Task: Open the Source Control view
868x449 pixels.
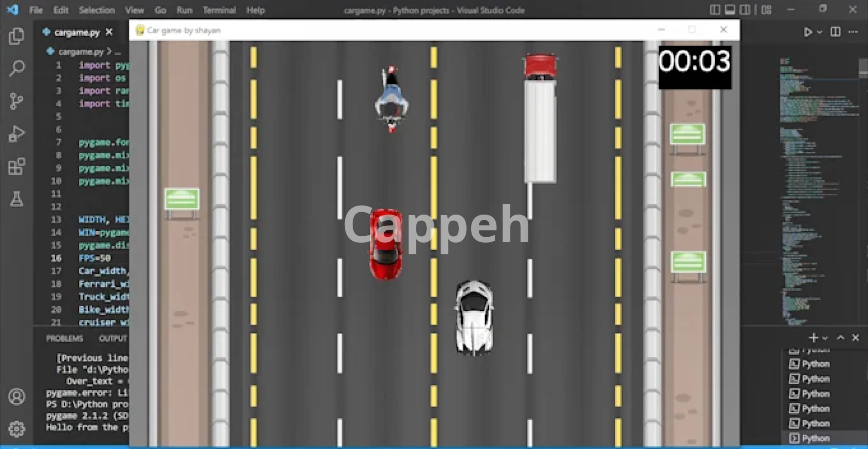Action: click(17, 101)
